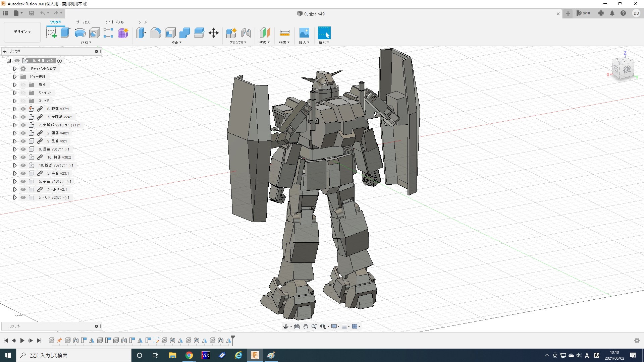644x362 pixels.
Task: Expand the ドキュメントの設定 node
Action: pyautogui.click(x=15, y=69)
